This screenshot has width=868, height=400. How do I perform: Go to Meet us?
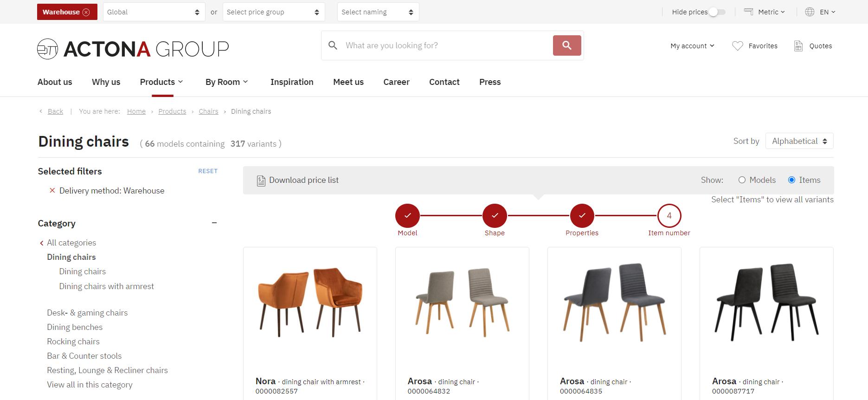point(348,82)
